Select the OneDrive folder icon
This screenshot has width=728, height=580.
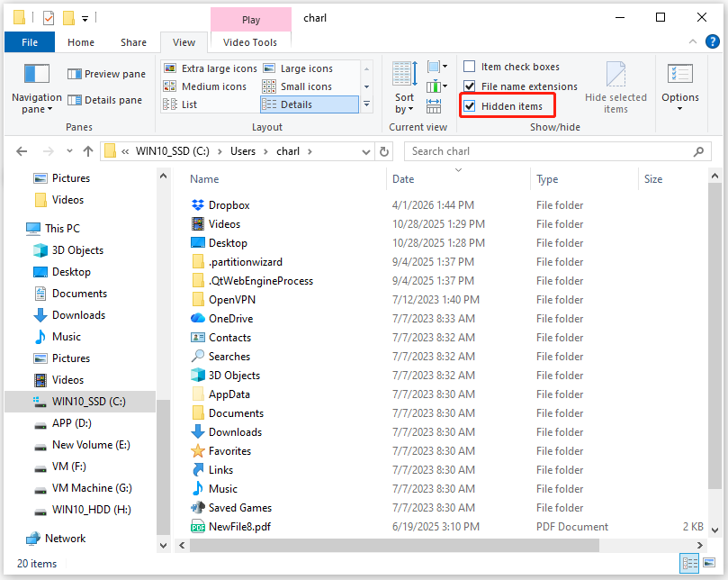tap(198, 318)
